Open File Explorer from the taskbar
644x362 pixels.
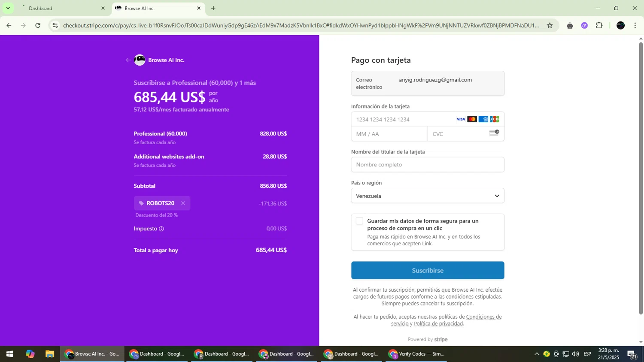pos(50,354)
